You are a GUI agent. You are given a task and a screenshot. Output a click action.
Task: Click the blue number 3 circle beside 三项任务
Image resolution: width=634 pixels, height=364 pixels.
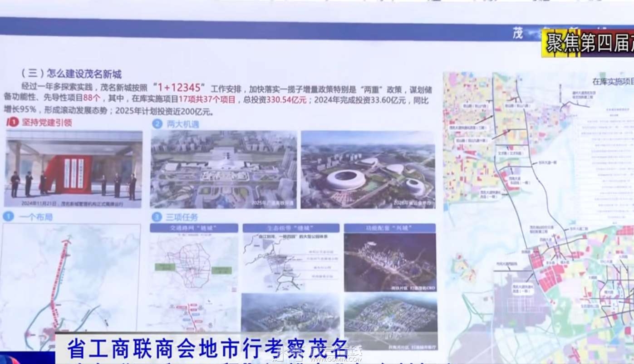(157, 217)
